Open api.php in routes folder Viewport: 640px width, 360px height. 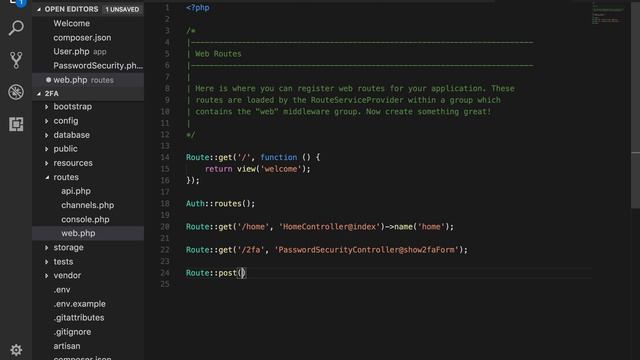[76, 191]
